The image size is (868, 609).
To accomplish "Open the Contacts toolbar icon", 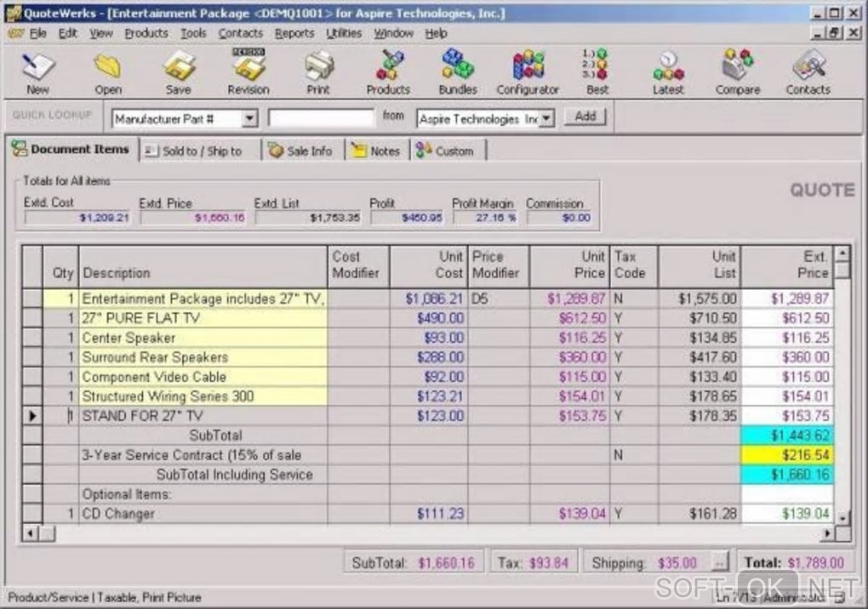I will (808, 72).
